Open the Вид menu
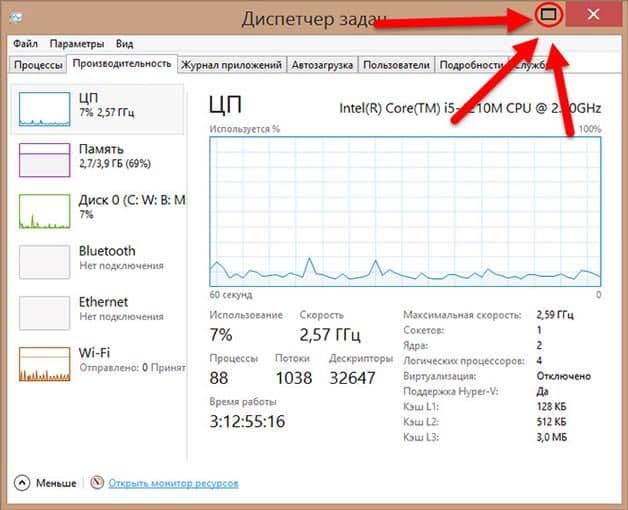The height and width of the screenshot is (510, 628). point(125,44)
